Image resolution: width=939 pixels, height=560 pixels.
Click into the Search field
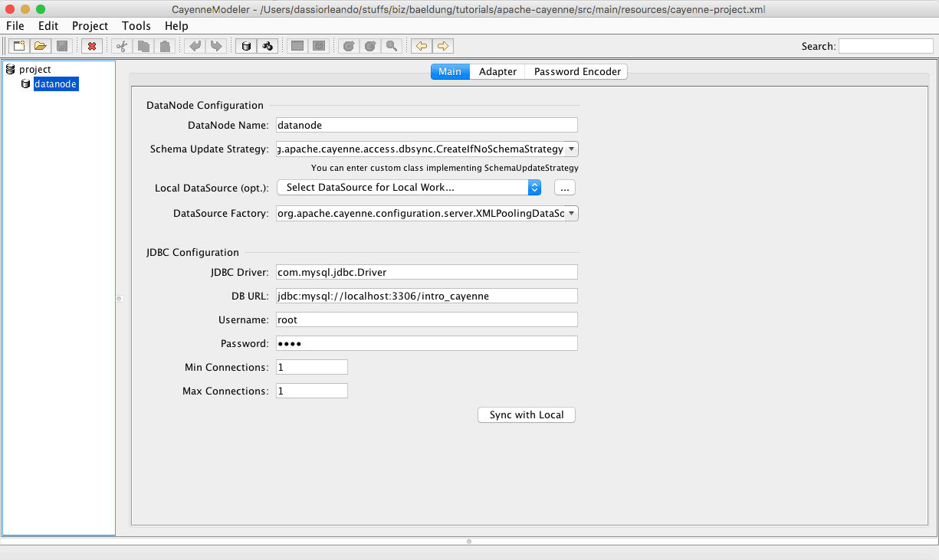[x=885, y=47]
